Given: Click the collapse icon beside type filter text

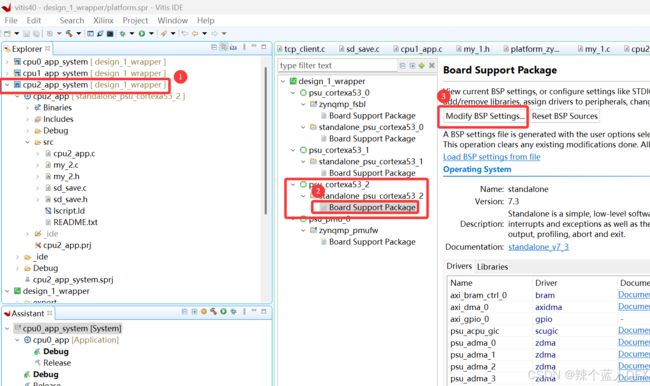Looking at the screenshot, I should coord(402,66).
